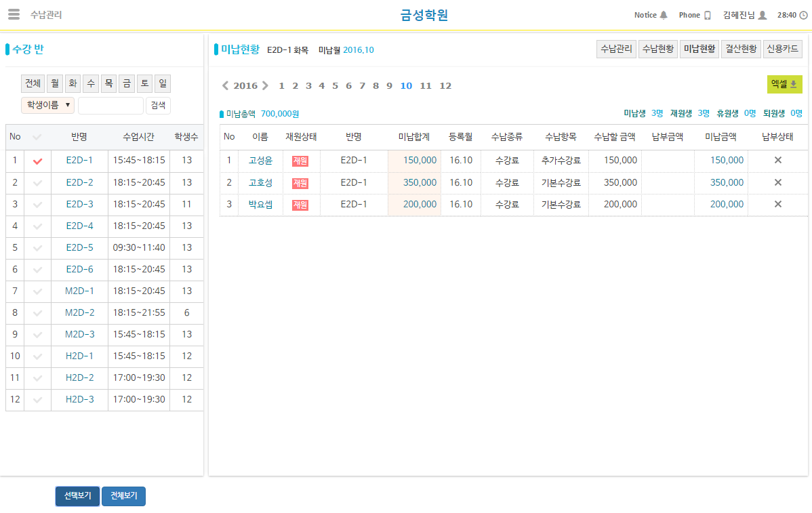Viewport: 812px width, 513px height.
Task: Toggle the select-all checkmark in class header
Action: click(x=37, y=137)
